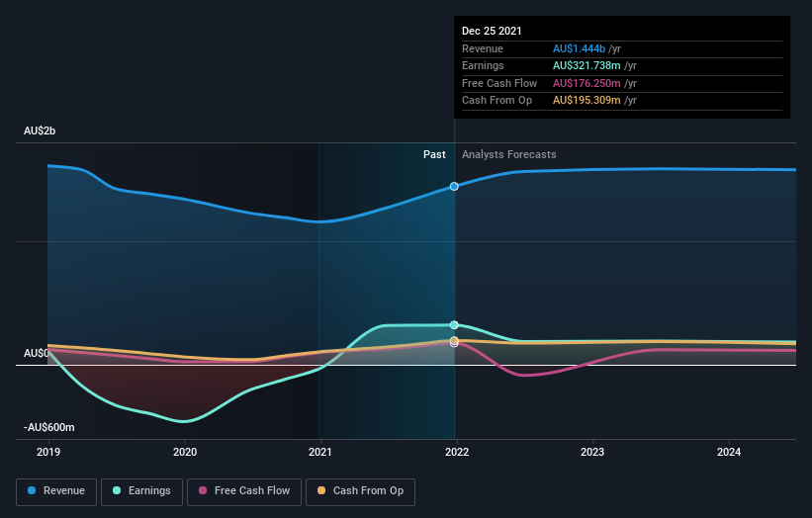Click the Earnings row label in the tooltip
812x518 pixels.
coord(483,65)
